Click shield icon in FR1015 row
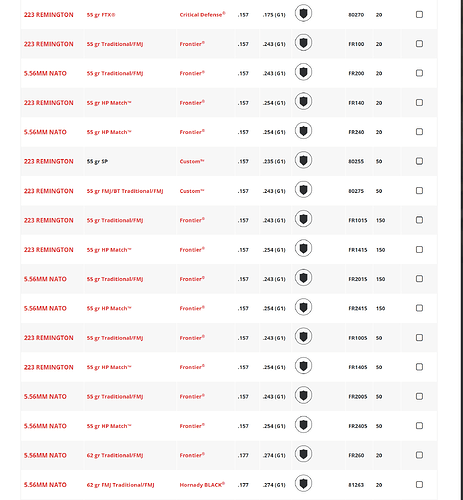463x500 pixels. 303,219
